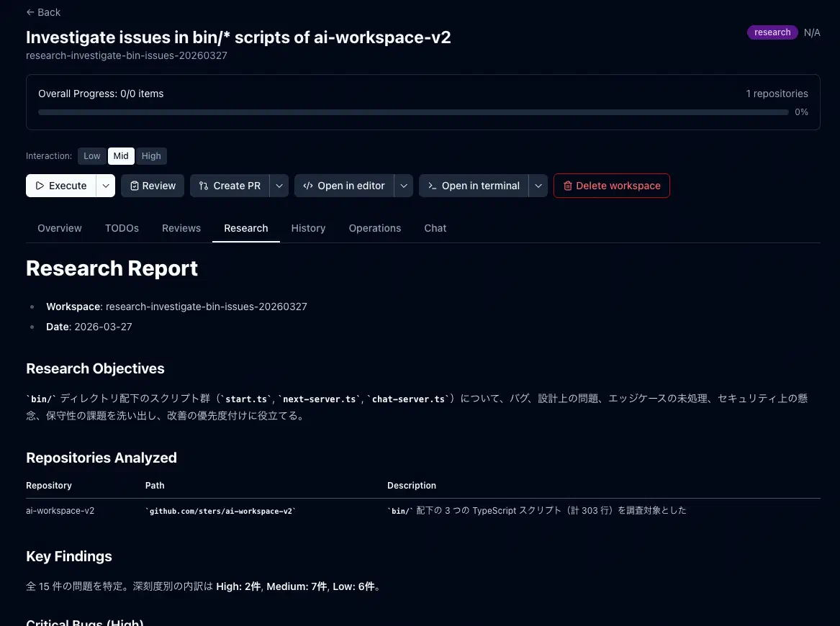
Task: Click the play icon on Execute button
Action: [x=40, y=186]
